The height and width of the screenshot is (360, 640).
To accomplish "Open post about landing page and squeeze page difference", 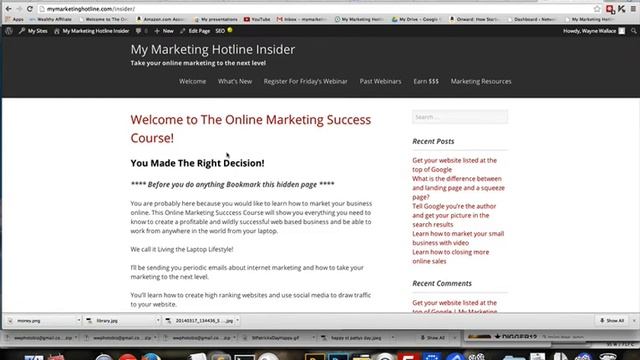I will click(458, 188).
